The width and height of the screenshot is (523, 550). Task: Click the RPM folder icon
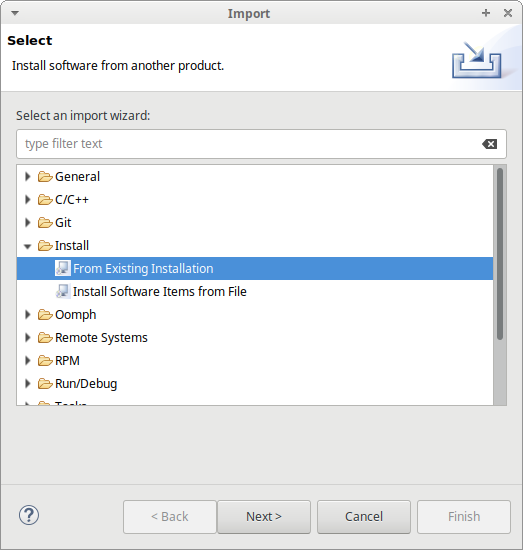(x=45, y=361)
